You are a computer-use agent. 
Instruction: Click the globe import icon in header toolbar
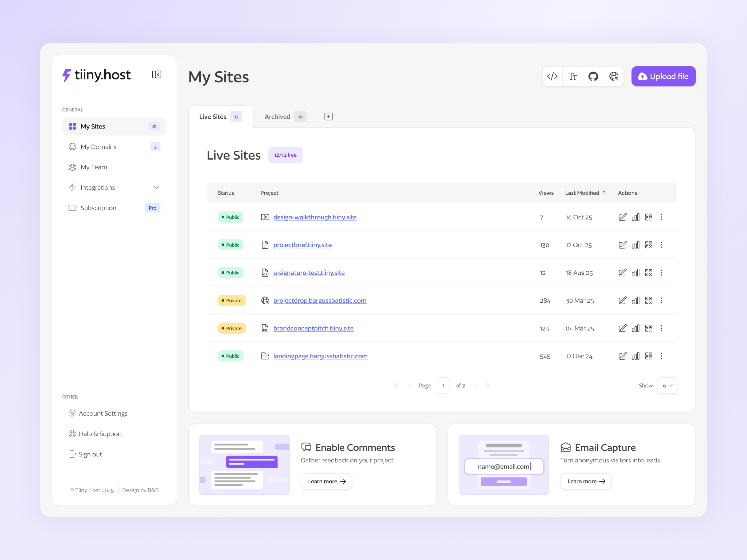(x=614, y=76)
